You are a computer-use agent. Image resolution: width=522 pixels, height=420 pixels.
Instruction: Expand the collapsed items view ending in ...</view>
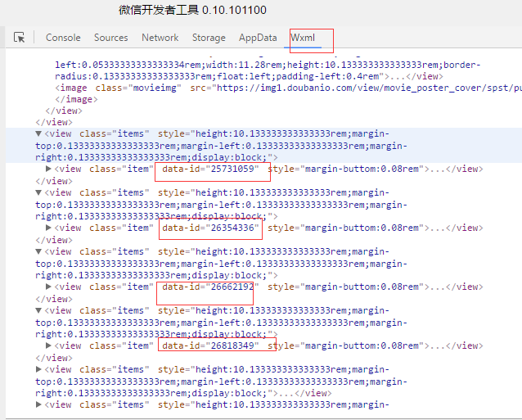(x=38, y=369)
